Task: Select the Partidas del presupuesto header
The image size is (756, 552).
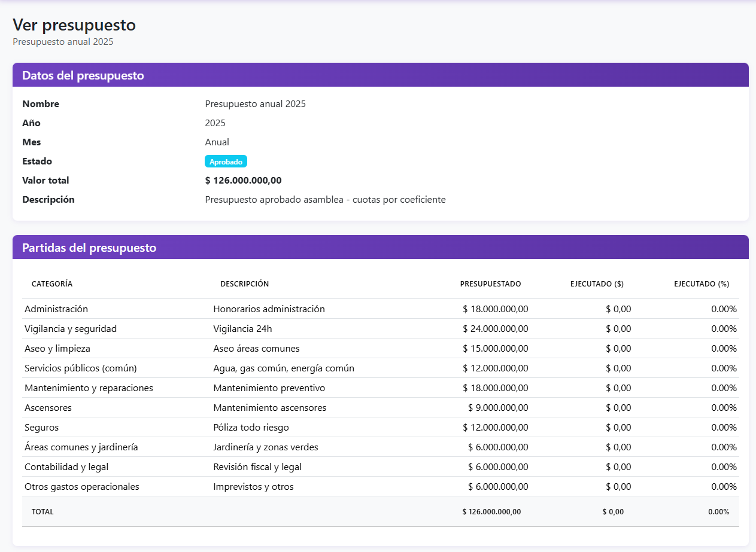Action: click(x=381, y=248)
